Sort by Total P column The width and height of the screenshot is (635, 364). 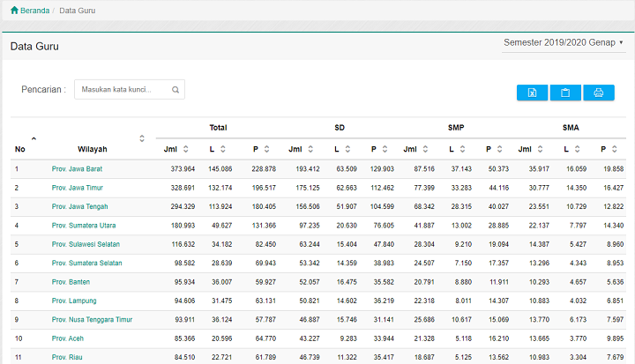coord(266,149)
